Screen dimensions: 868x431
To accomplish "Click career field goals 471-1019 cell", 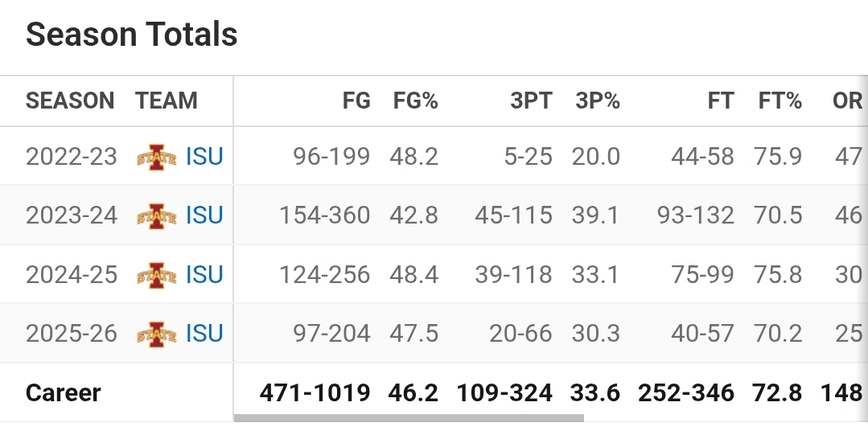I will pos(315,393).
